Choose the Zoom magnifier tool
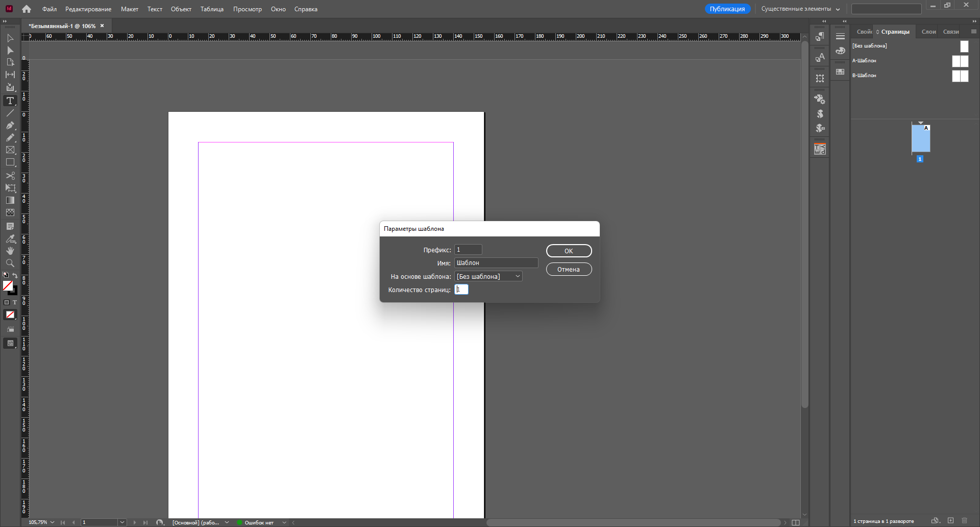Viewport: 980px width, 527px height. click(10, 263)
